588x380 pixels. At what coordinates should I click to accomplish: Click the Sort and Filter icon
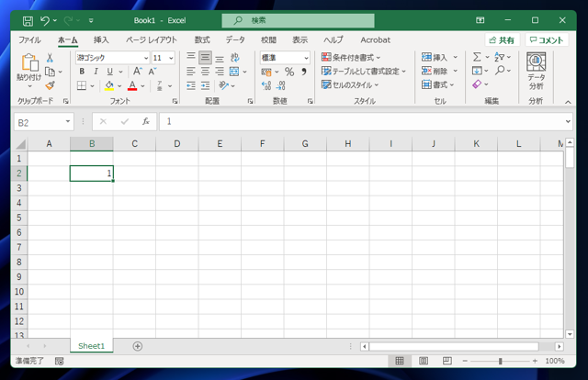pos(500,57)
